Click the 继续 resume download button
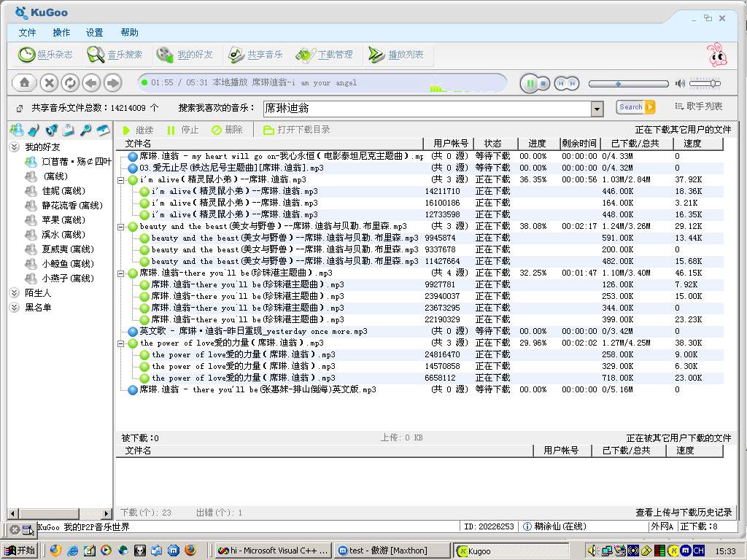This screenshot has width=747, height=560. pyautogui.click(x=138, y=130)
